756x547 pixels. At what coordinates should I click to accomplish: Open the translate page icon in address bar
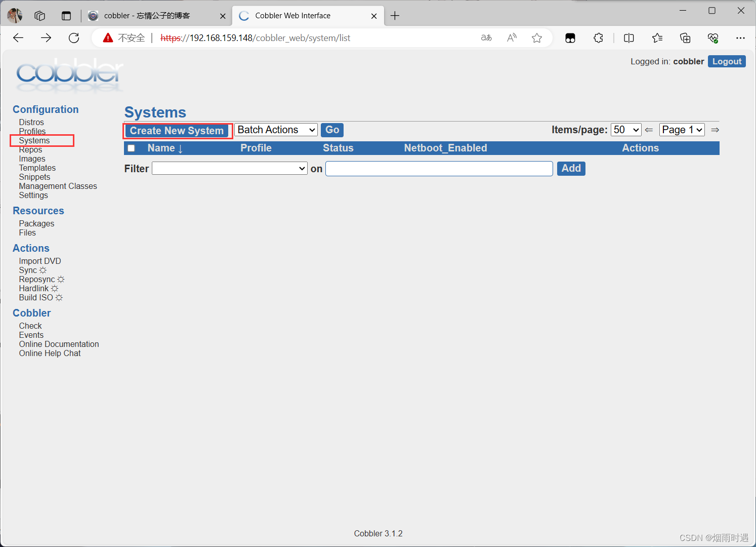(x=486, y=38)
